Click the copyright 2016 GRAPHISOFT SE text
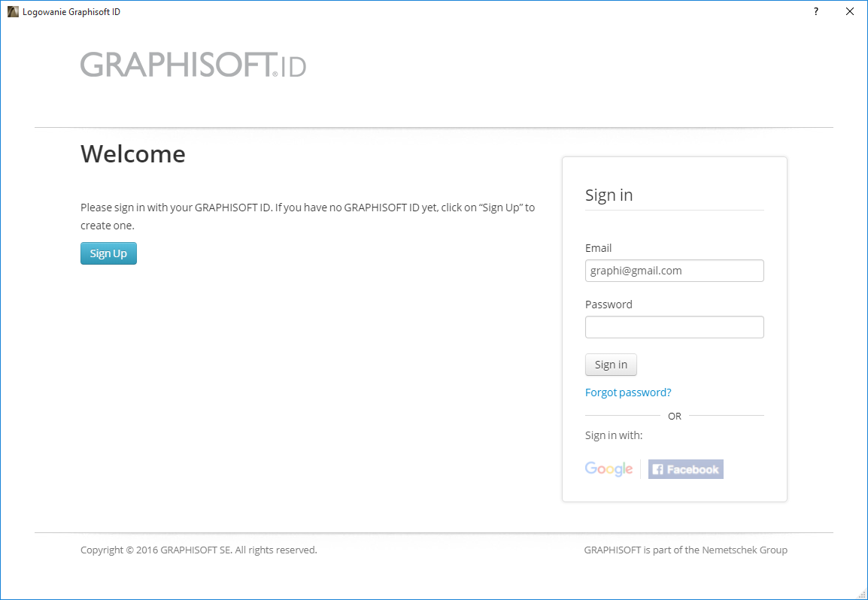Viewport: 868px width, 600px height. point(199,550)
